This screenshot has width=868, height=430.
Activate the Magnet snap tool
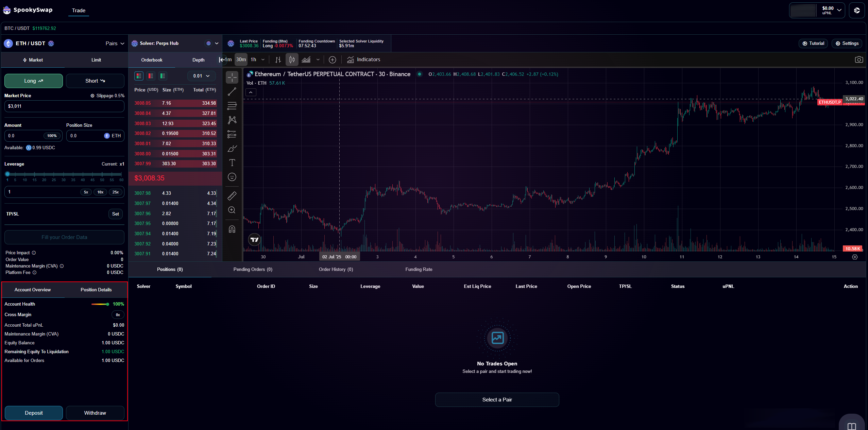(232, 229)
